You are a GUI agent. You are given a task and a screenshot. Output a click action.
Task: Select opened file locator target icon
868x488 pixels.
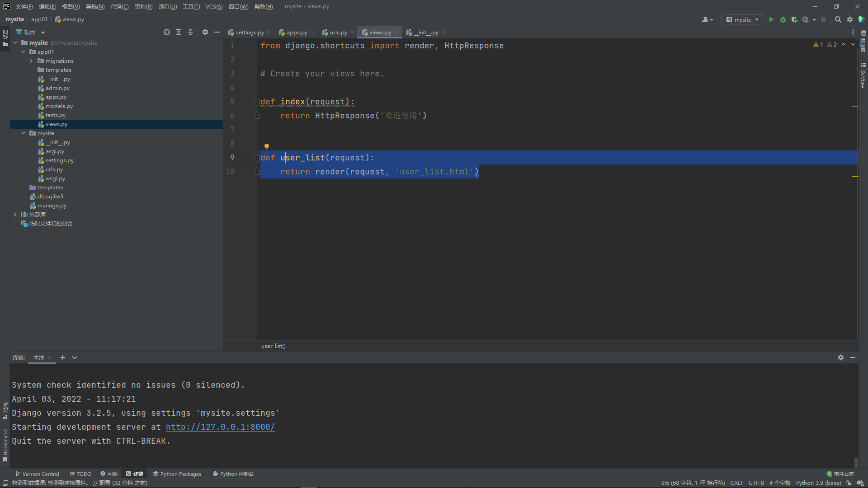167,32
